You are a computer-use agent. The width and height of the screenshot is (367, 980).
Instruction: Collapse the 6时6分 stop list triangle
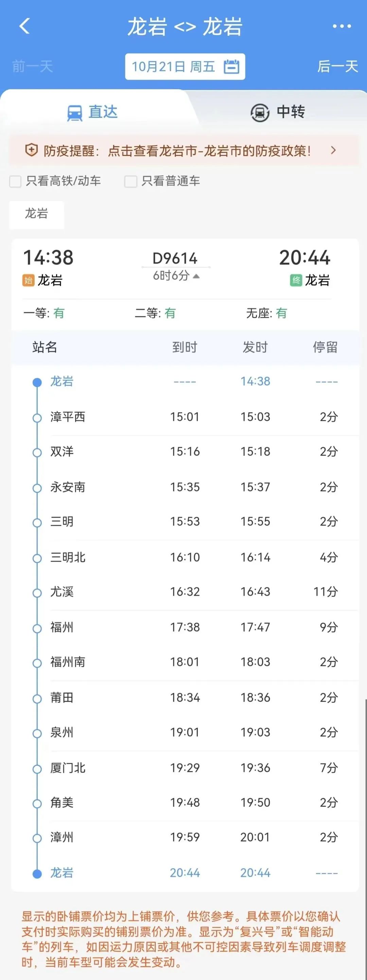pos(196,276)
